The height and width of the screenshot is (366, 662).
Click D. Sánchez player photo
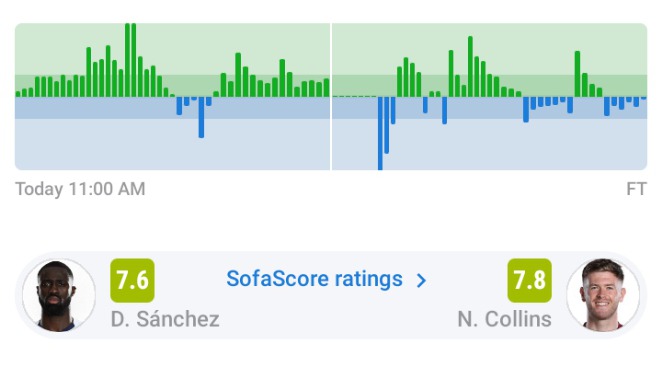tap(59, 295)
